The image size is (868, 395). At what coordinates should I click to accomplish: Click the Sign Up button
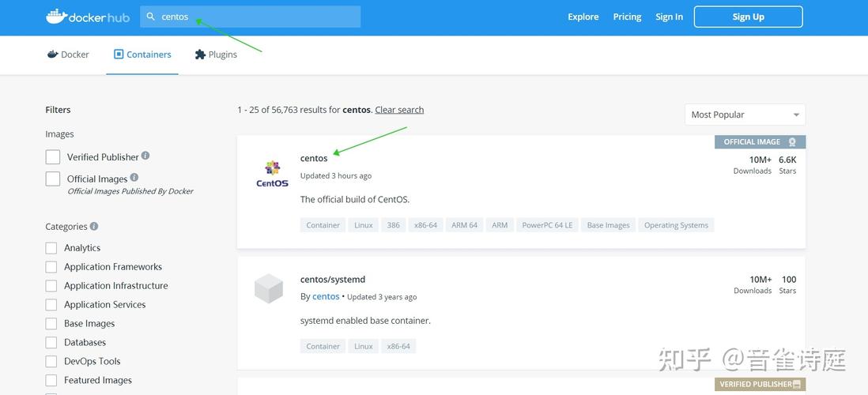(749, 17)
